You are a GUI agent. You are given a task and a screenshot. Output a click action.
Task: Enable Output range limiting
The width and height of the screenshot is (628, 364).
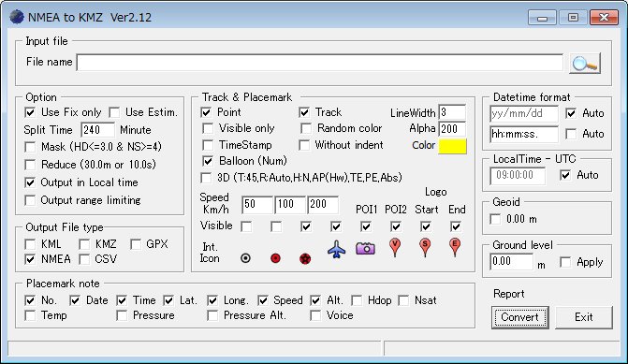pyautogui.click(x=30, y=200)
